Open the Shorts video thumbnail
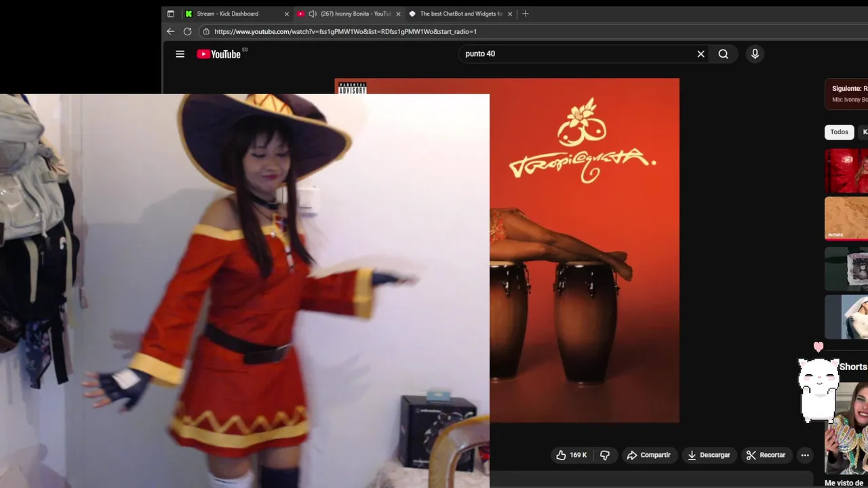This screenshot has width=868, height=488. (846, 427)
